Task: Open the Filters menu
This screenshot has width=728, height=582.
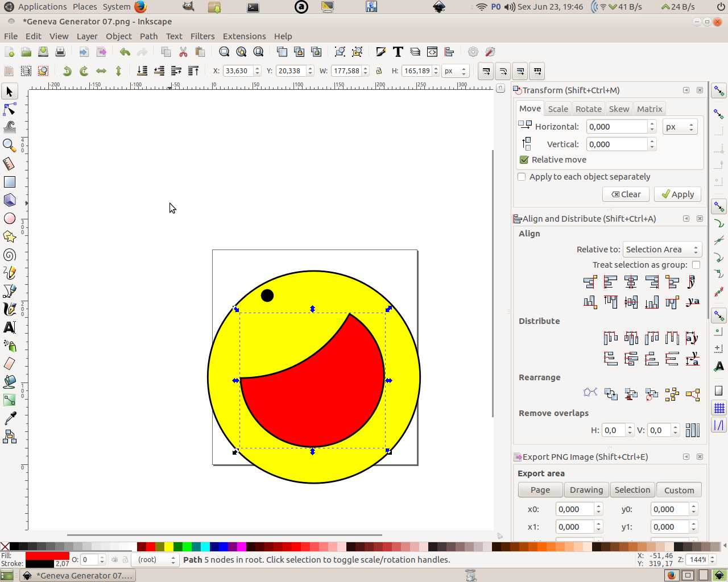Action: pyautogui.click(x=202, y=36)
